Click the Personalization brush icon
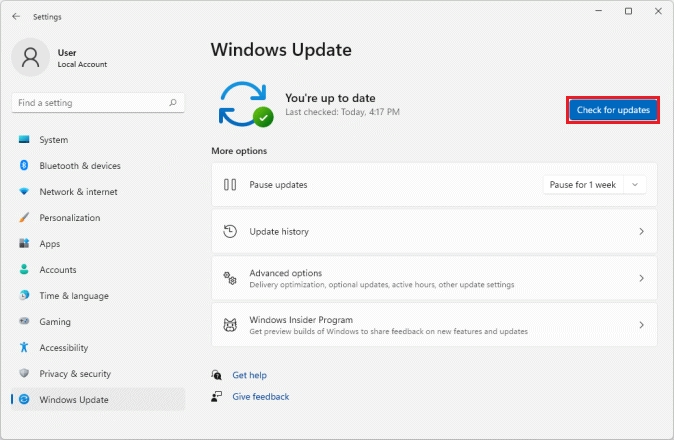The height and width of the screenshot is (440, 674). (24, 218)
